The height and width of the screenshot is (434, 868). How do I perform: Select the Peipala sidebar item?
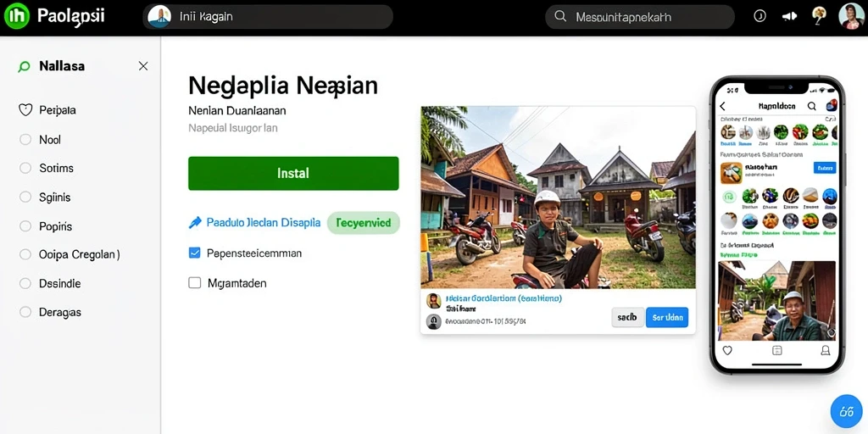(58, 110)
